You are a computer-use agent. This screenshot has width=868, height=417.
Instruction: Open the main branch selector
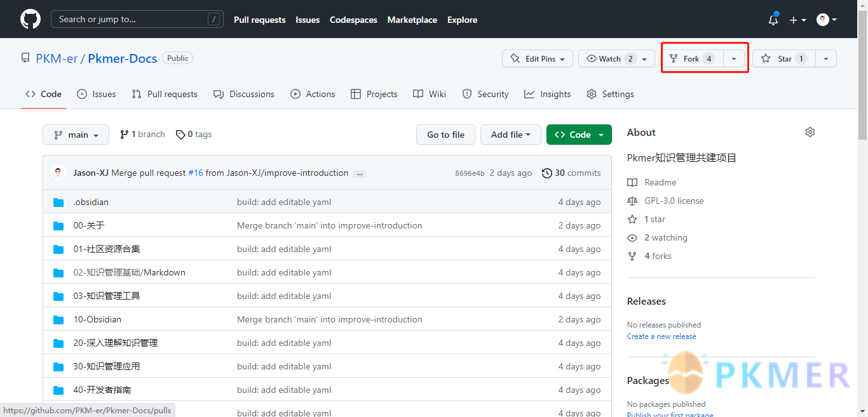point(76,135)
